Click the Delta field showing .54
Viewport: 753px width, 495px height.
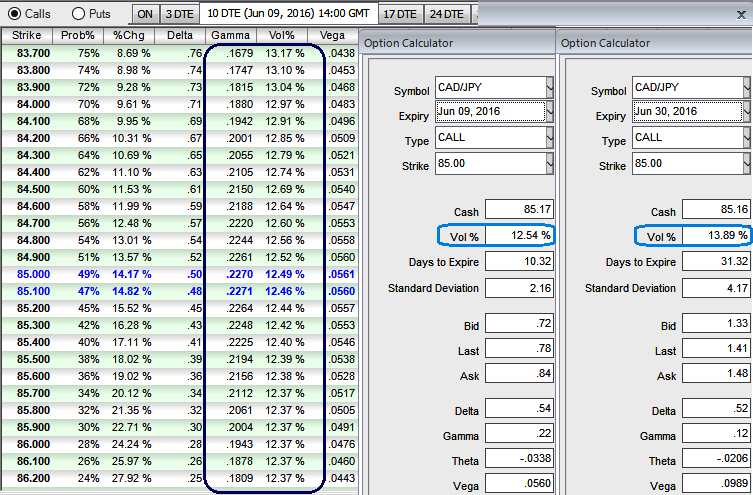pos(519,408)
